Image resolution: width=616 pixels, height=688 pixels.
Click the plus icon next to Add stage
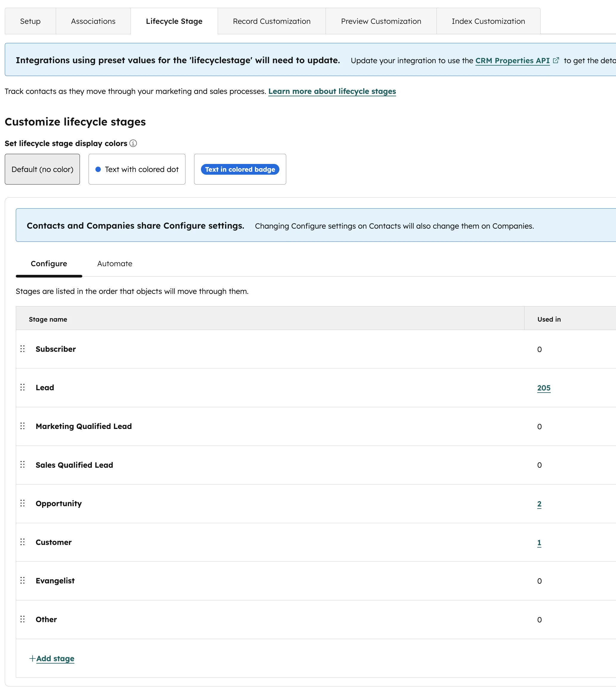[x=32, y=658]
